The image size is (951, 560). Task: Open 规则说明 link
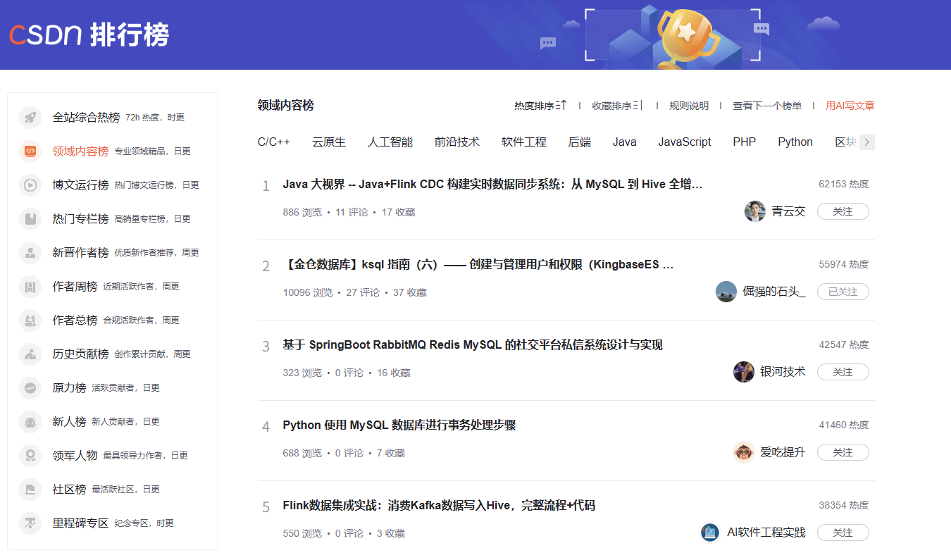coord(689,106)
